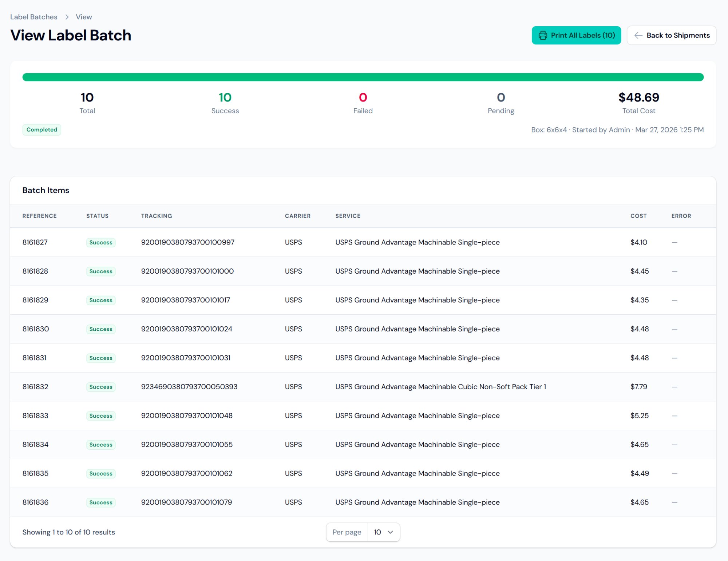This screenshot has height=561, width=728.
Task: Click the View breadcrumb item
Action: (x=84, y=17)
